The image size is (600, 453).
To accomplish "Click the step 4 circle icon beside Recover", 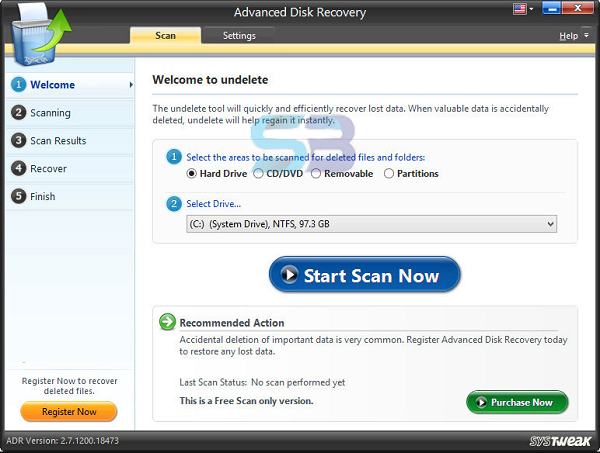I will (x=18, y=168).
